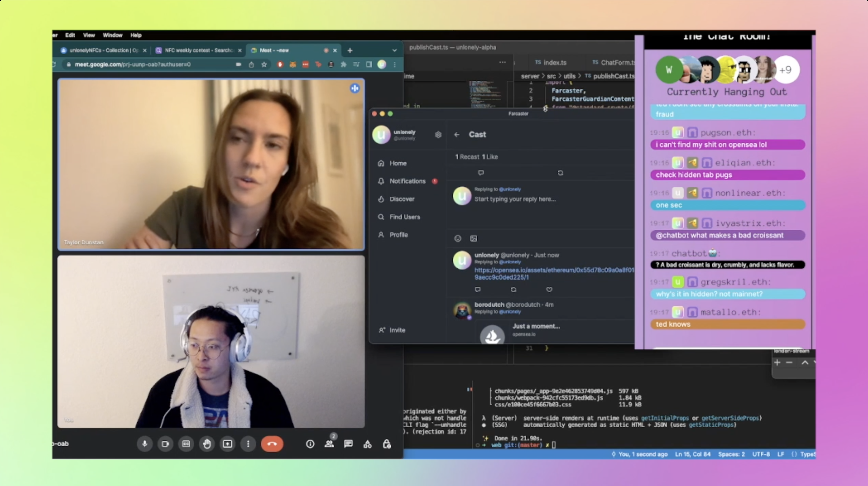Screen dimensions: 868x486
Task: Open the Help menu in the menu bar
Action: (x=136, y=35)
